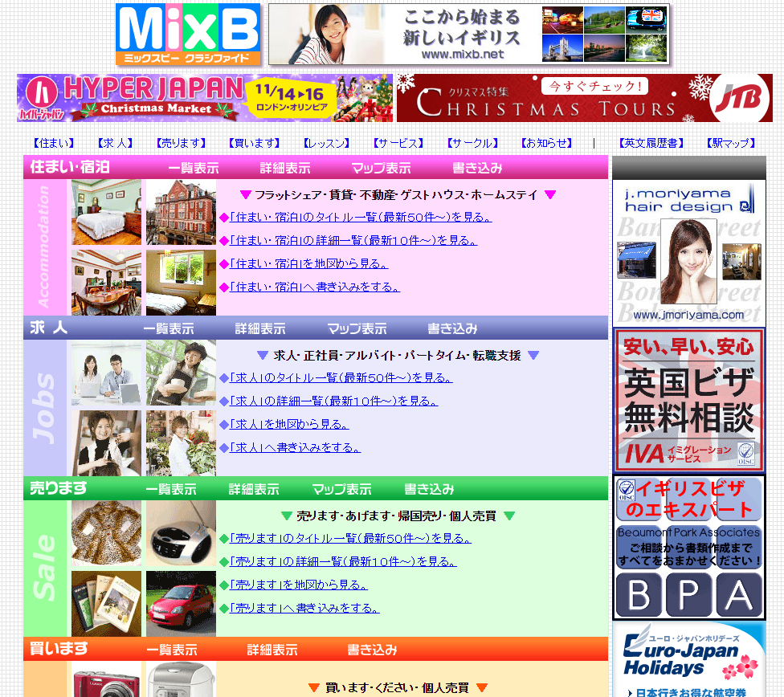View 住まい・宿泊 from the map link
Screen dimensions: 784x697
tap(308, 263)
